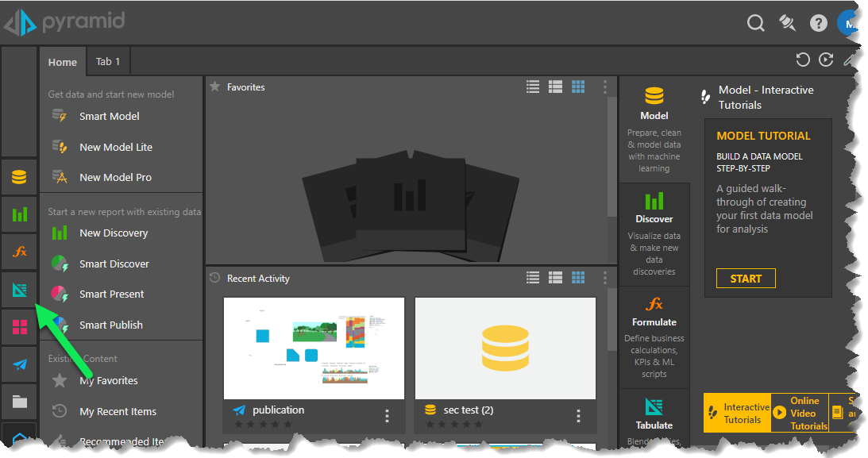Open the publication thumbnail
Image resolution: width=868 pixels, height=458 pixels.
click(x=314, y=348)
